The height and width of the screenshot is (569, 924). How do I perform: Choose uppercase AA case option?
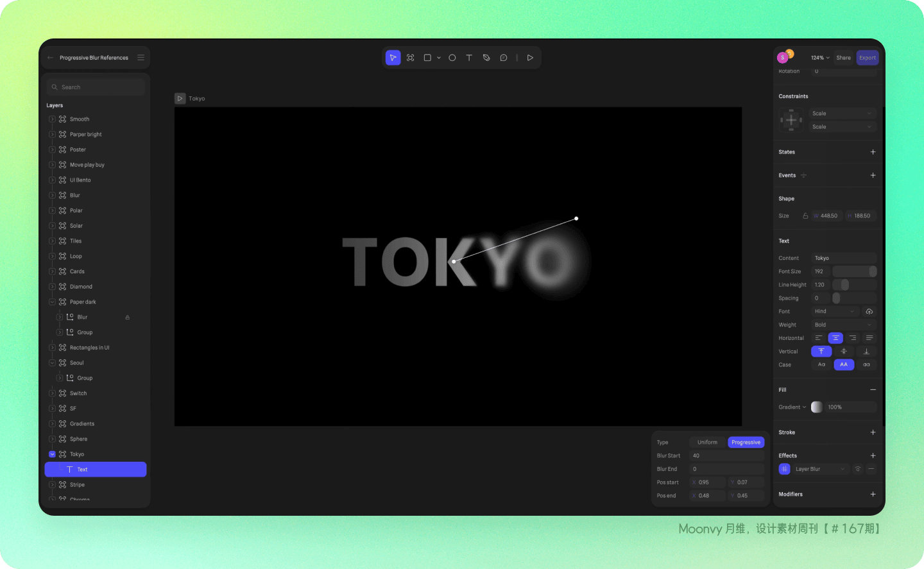844,364
